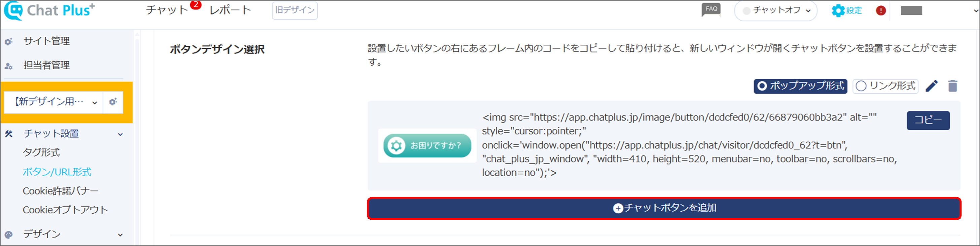Switch to 旧デザイン button
The width and height of the screenshot is (980, 246).
[295, 10]
